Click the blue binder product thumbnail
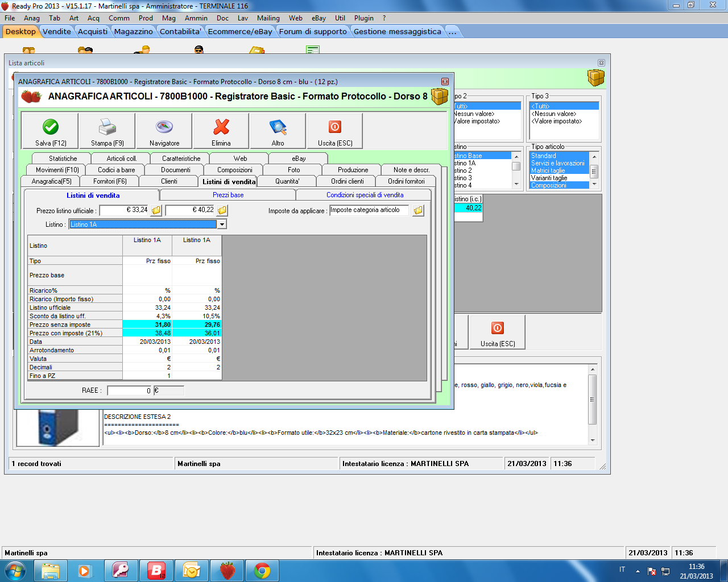 click(58, 427)
